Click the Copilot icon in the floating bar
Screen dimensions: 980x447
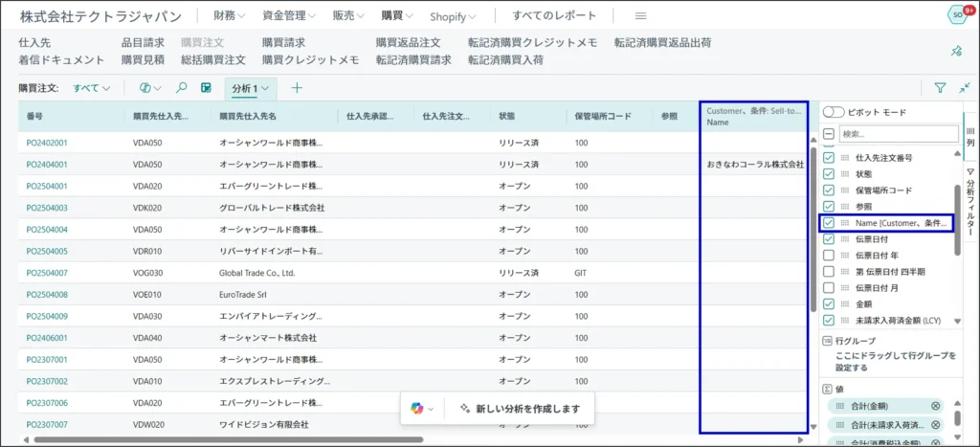[x=417, y=409]
